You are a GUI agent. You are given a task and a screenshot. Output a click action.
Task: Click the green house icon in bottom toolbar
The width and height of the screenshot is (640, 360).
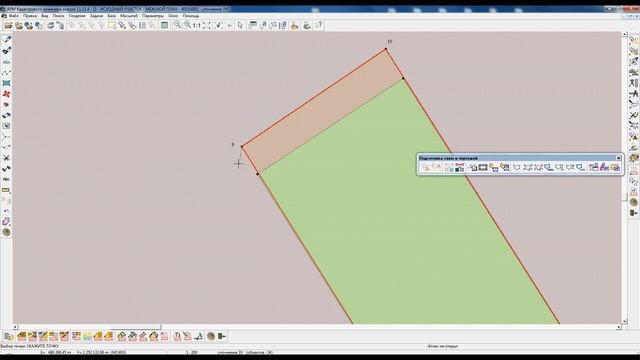click(x=122, y=336)
